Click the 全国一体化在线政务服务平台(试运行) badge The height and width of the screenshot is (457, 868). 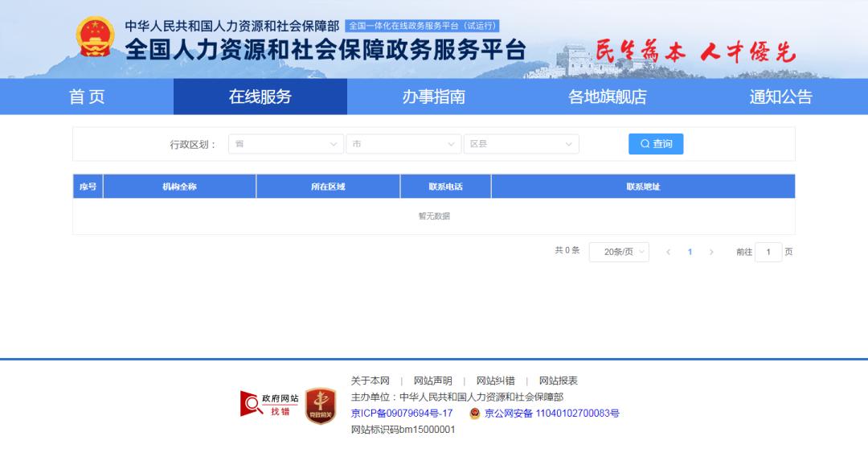coord(423,26)
